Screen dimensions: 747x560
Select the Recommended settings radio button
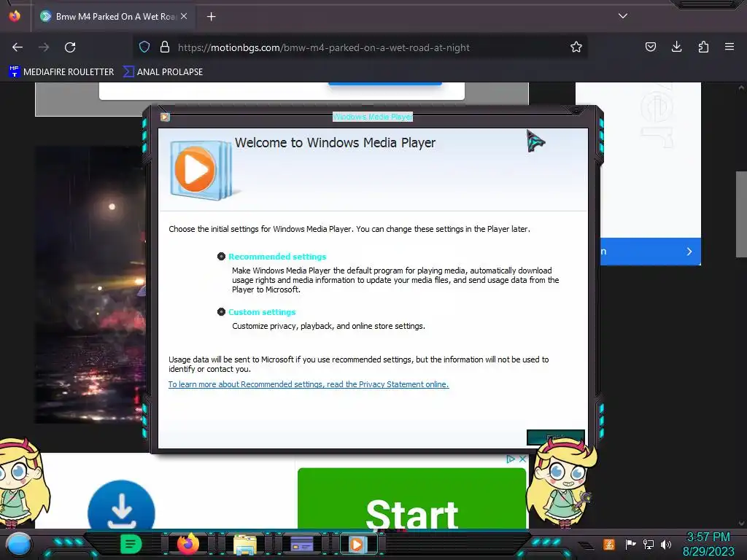tap(221, 257)
